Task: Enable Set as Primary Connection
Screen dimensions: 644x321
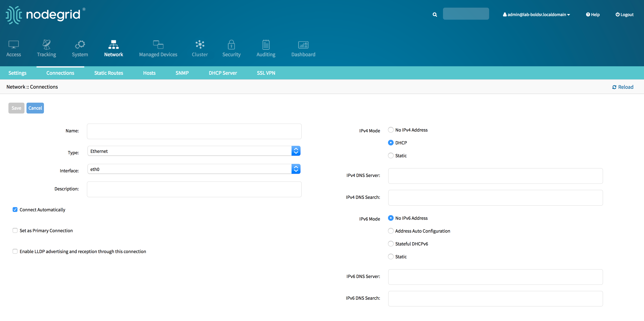Action: [x=15, y=230]
